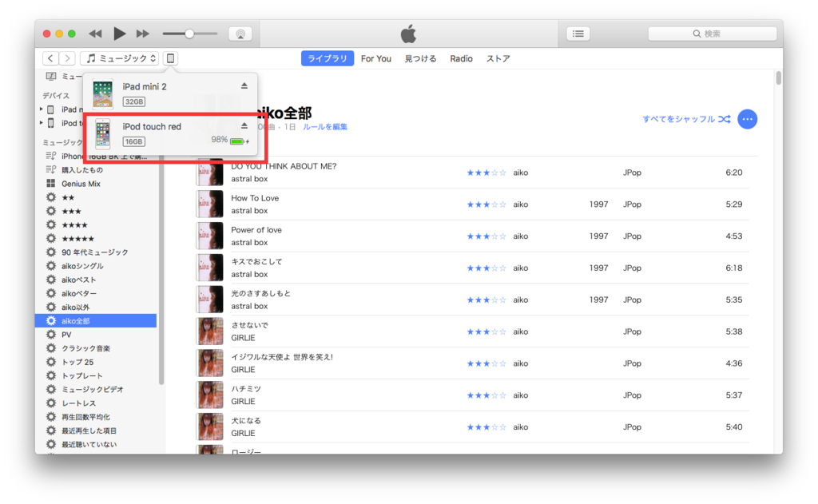Image resolution: width=818 pixels, height=504 pixels.
Task: Open 最近聴いていない playlist
Action: [x=89, y=445]
